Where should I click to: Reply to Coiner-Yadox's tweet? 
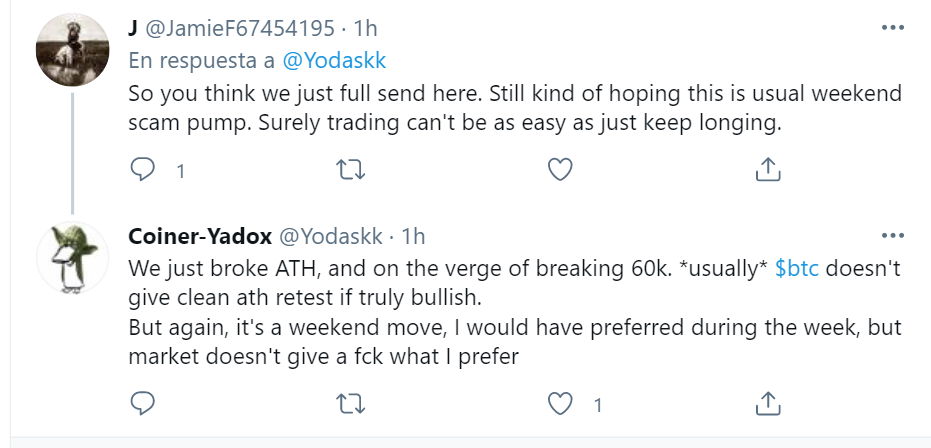click(144, 403)
